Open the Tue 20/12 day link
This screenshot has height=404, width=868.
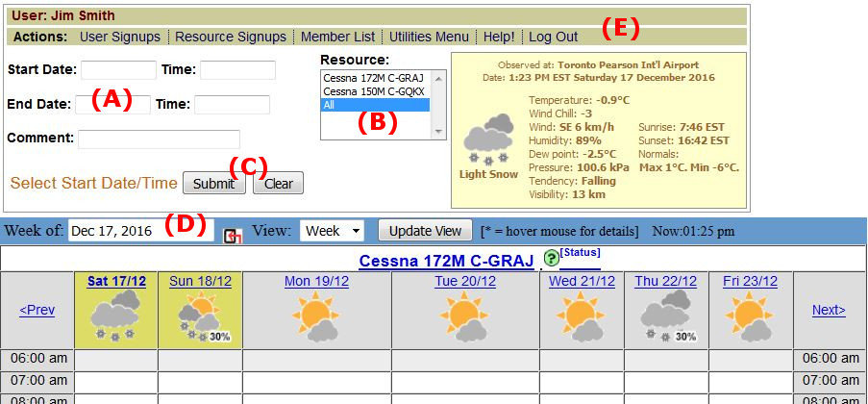pos(465,281)
